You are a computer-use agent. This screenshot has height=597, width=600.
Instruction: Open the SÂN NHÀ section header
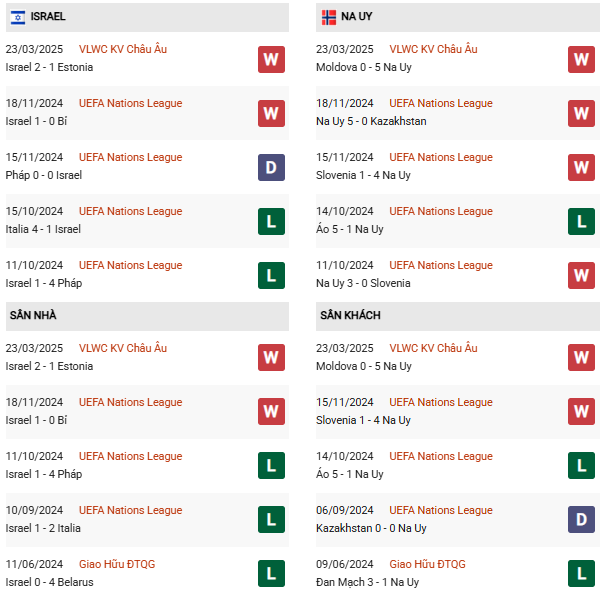(x=147, y=316)
